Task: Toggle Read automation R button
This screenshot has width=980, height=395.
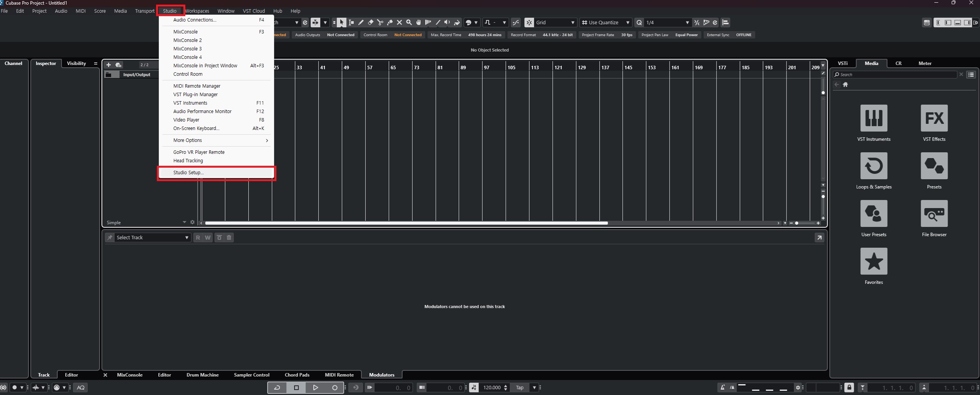Action: [x=198, y=238]
